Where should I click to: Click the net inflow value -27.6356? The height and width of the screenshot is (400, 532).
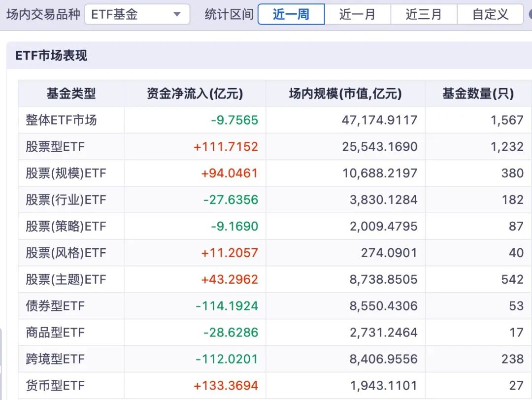tap(231, 200)
